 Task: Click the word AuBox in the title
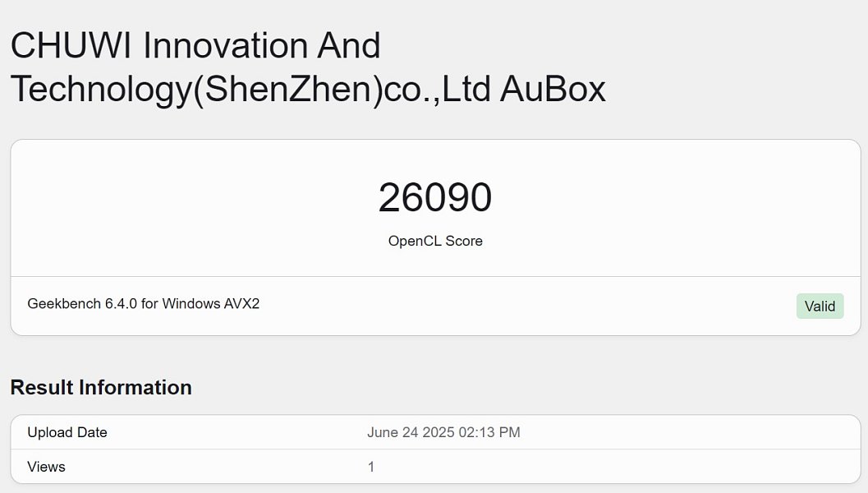553,90
